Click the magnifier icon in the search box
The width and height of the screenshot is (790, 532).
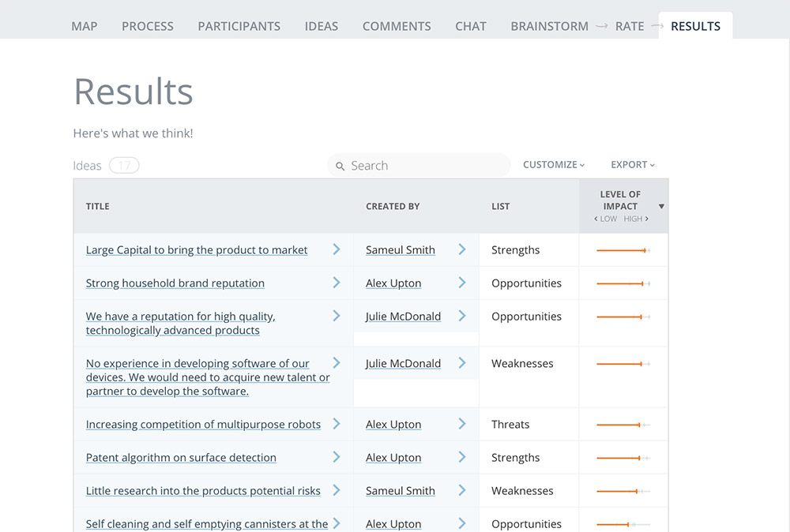(340, 166)
